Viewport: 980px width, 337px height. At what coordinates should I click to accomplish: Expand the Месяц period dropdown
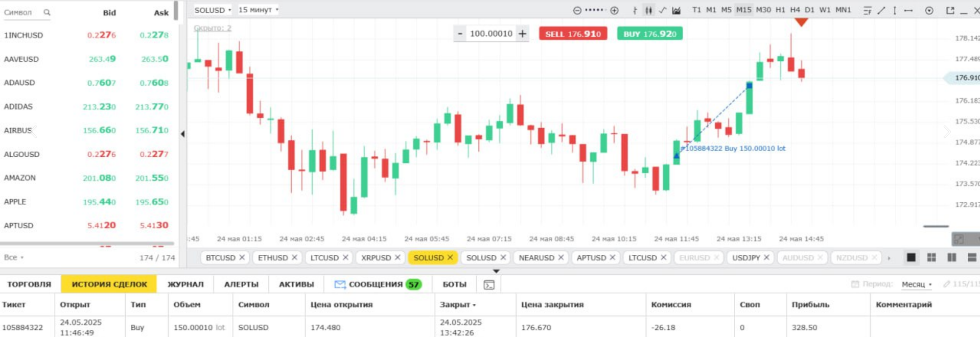917,284
